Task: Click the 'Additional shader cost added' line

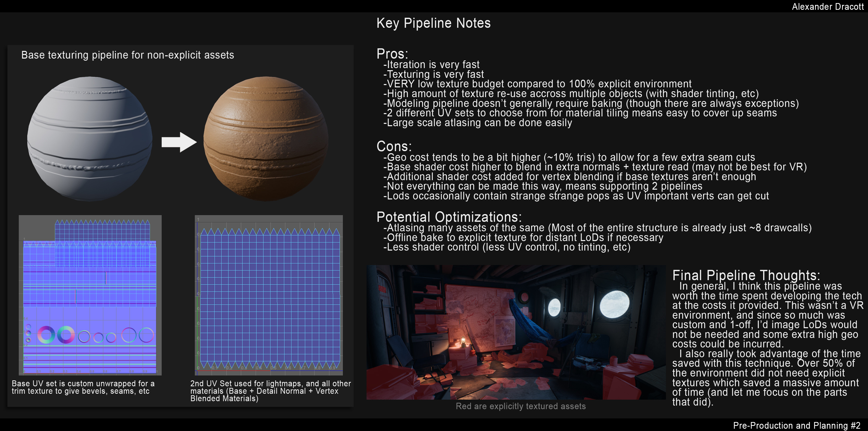Action: coord(570,176)
